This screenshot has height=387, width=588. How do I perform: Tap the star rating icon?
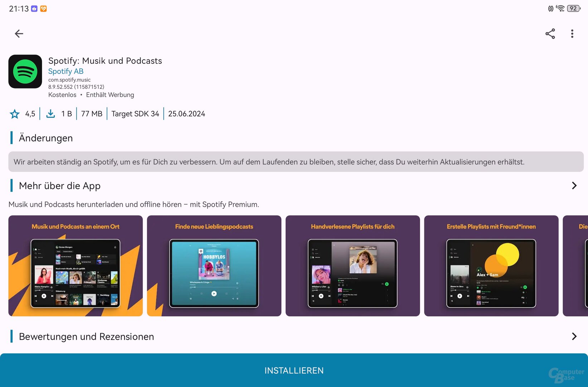[15, 114]
